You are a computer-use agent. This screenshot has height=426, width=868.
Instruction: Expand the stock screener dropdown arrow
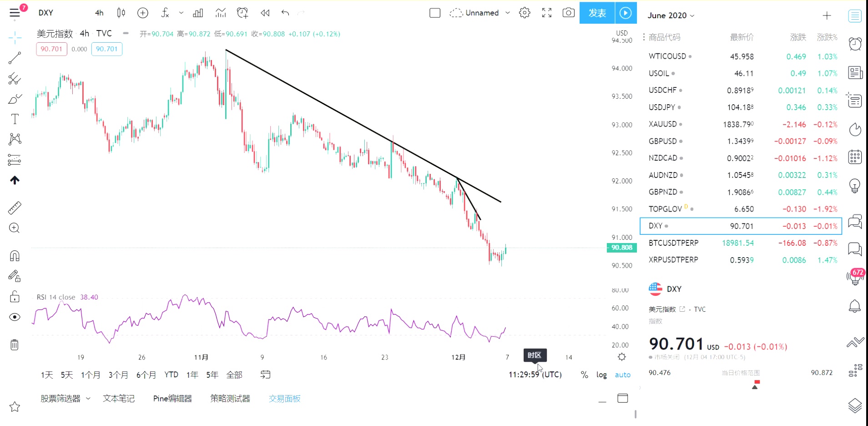[88, 398]
